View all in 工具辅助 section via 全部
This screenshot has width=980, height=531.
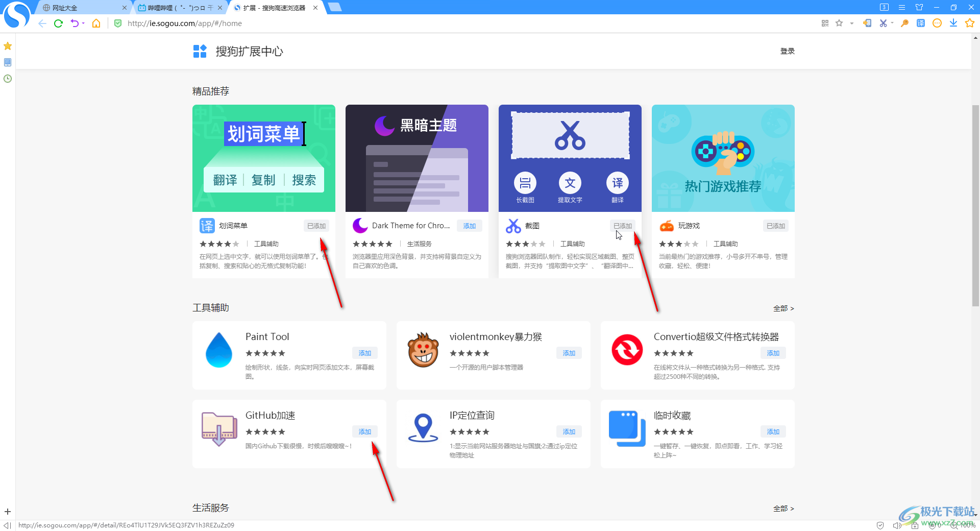pos(783,308)
